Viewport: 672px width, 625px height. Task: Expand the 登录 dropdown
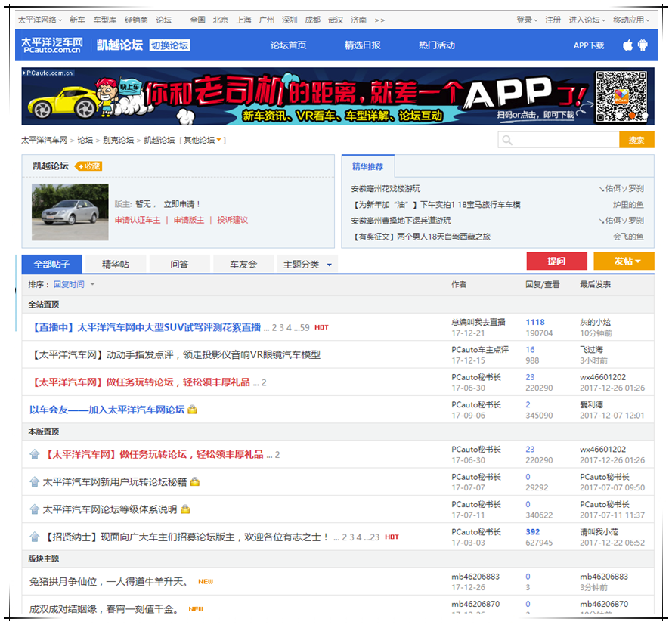[x=527, y=20]
